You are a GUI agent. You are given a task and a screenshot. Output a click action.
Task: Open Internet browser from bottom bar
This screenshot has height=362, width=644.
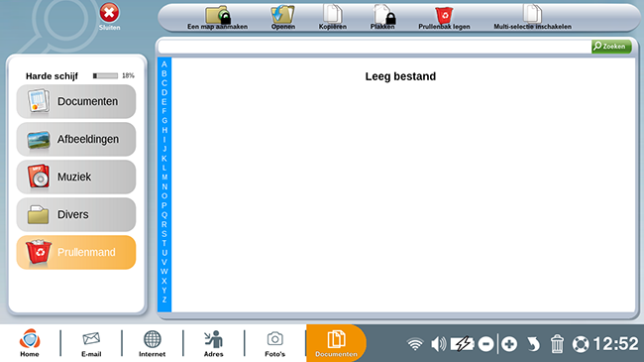[152, 343]
